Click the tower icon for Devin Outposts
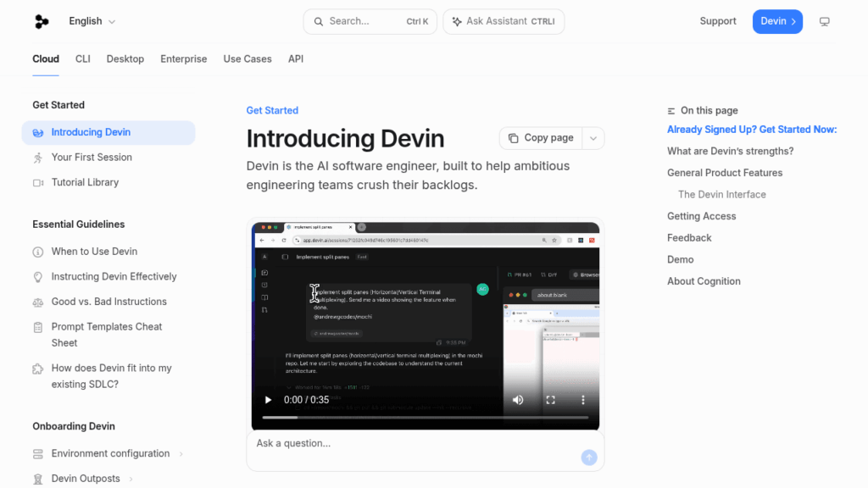The height and width of the screenshot is (488, 868). click(37, 479)
